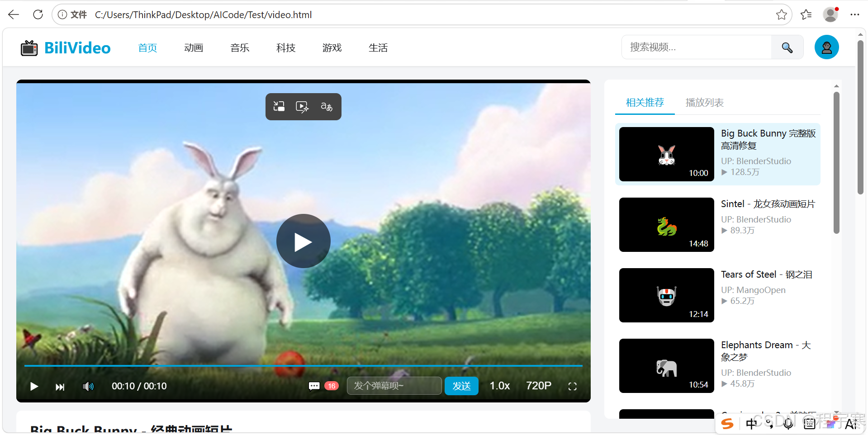Click the magnifier search button

tap(787, 47)
